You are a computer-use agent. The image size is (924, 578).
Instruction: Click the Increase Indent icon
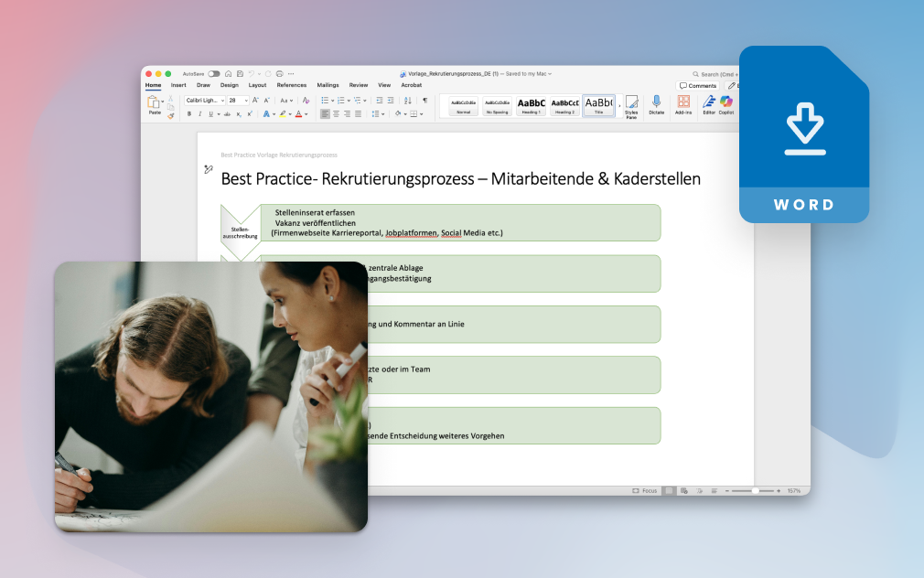390,101
